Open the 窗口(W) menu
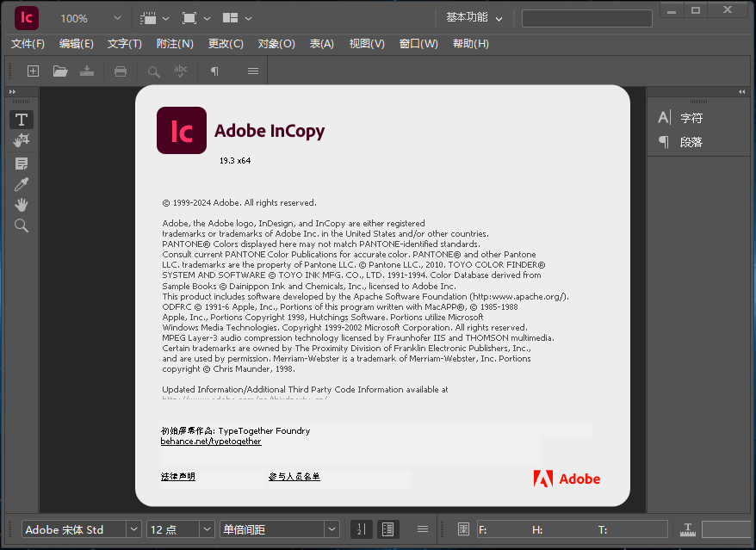 click(x=418, y=43)
